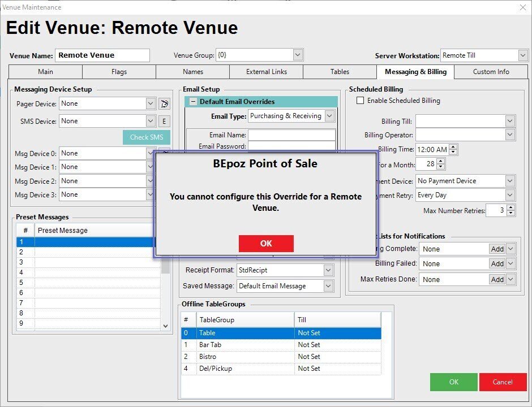Enable Scheduled Billing checkbox
This screenshot has width=532, height=407.
coord(360,101)
